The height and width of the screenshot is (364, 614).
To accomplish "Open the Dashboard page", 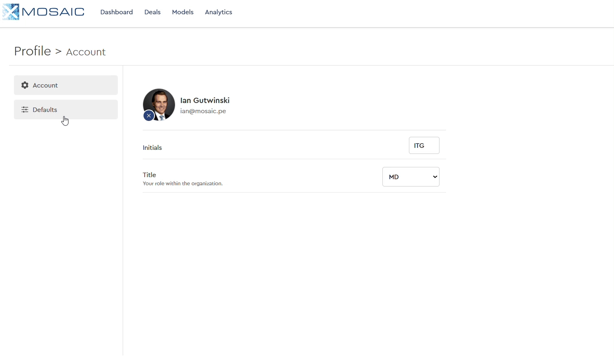I will 117,12.
